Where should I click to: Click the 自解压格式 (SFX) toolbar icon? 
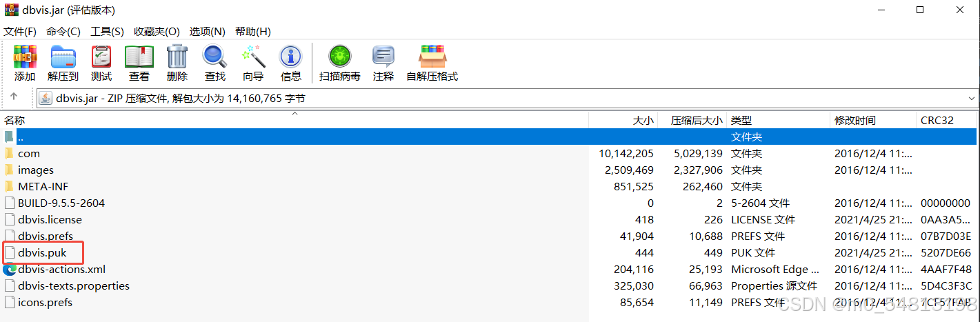(432, 57)
